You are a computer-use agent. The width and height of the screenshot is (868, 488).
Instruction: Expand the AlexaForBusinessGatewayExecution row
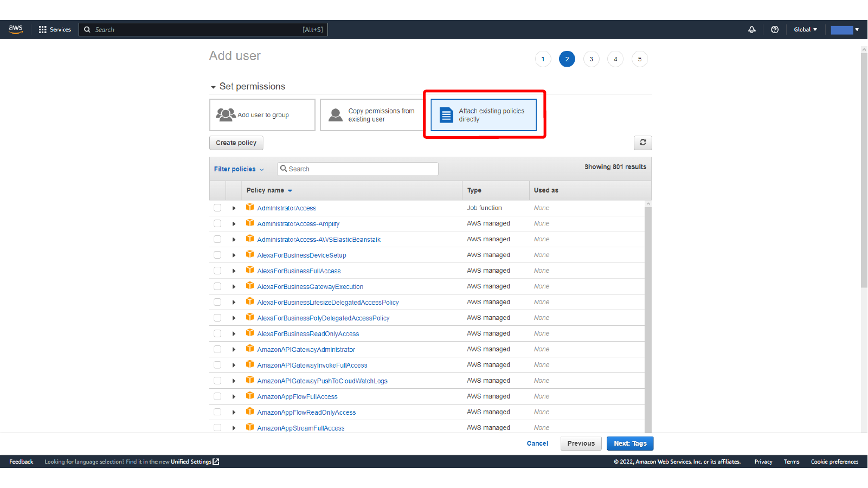pos(234,287)
